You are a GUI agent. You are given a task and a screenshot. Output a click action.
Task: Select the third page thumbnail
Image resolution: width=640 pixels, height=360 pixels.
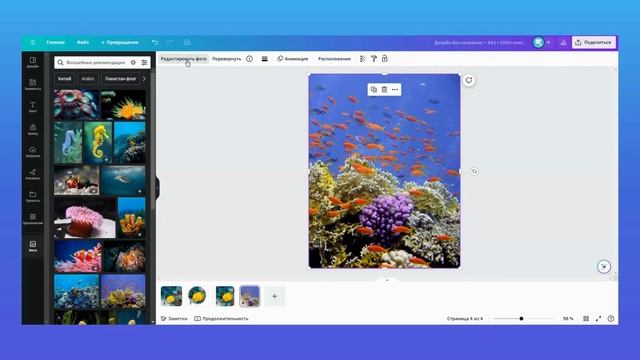pos(224,296)
